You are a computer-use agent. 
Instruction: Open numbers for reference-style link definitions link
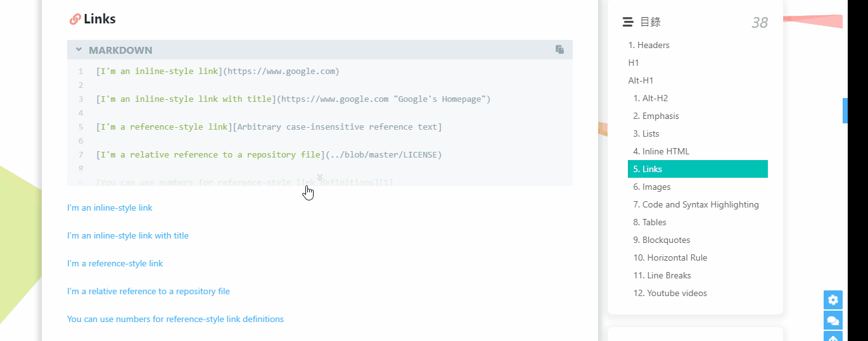tap(176, 319)
